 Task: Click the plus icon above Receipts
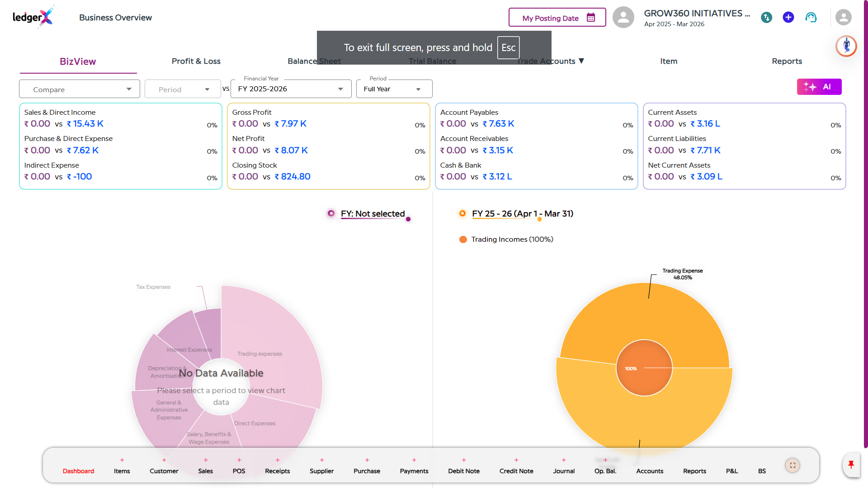tap(278, 460)
